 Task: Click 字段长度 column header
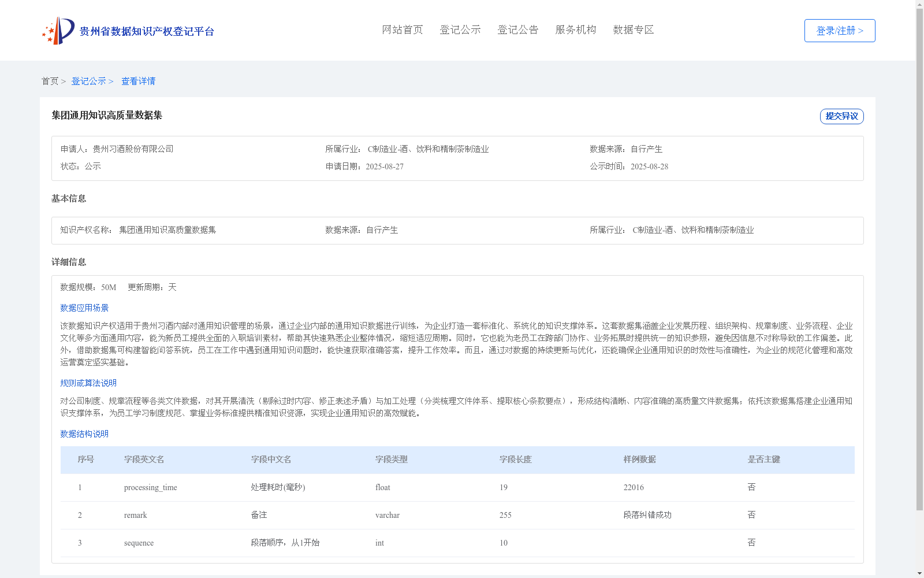[x=516, y=460]
